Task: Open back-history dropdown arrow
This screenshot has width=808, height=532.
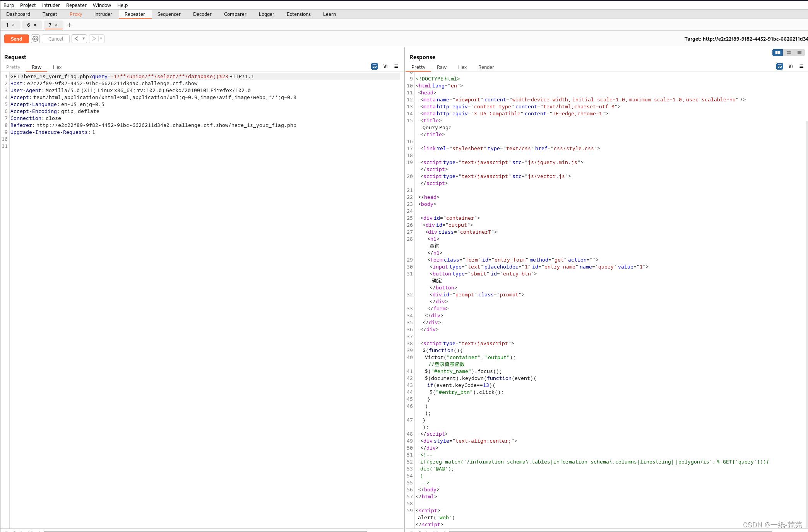Action: pyautogui.click(x=84, y=39)
